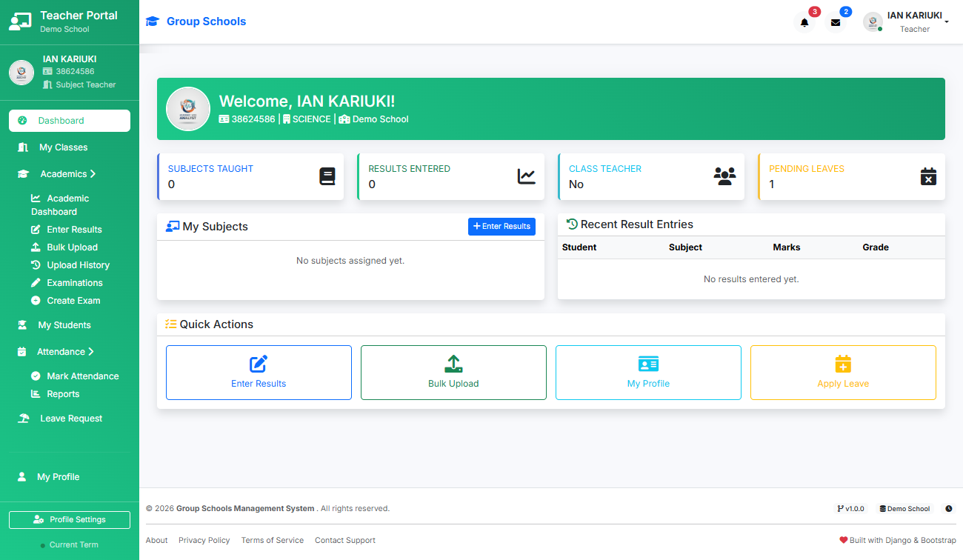Open the Privacy Policy footer link
963x560 pixels.
(x=204, y=540)
